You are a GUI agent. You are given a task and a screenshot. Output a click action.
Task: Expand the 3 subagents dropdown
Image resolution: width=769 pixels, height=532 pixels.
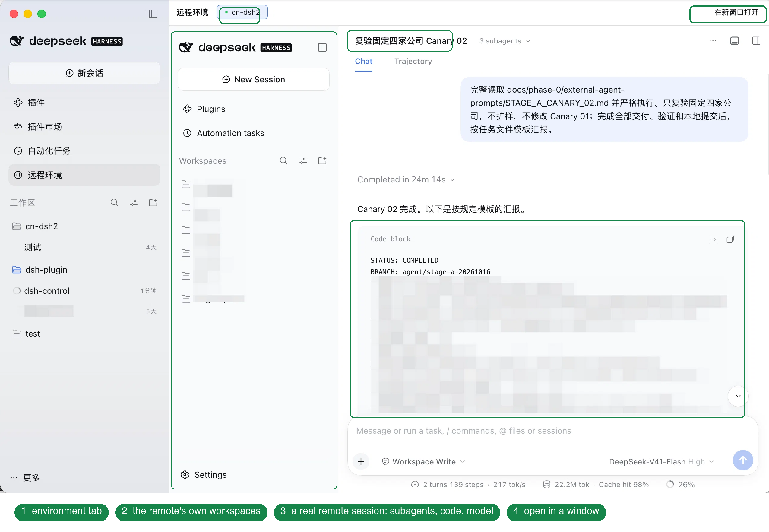pyautogui.click(x=505, y=41)
